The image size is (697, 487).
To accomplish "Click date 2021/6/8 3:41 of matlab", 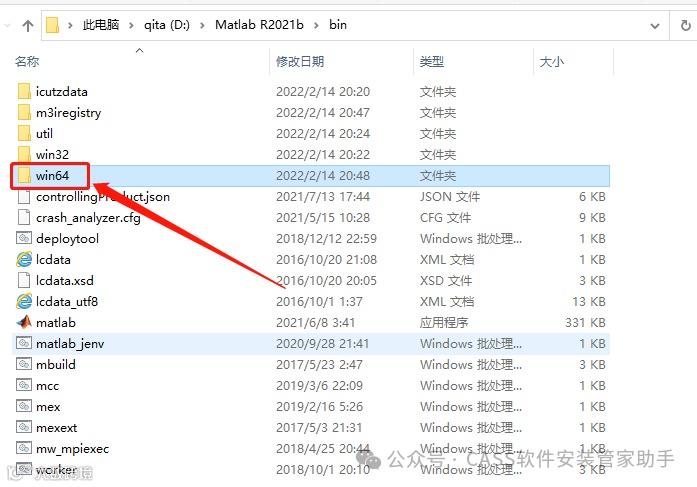I will pos(316,322).
